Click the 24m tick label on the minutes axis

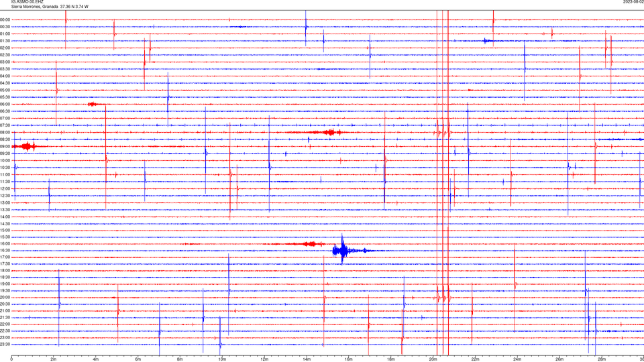517,359
